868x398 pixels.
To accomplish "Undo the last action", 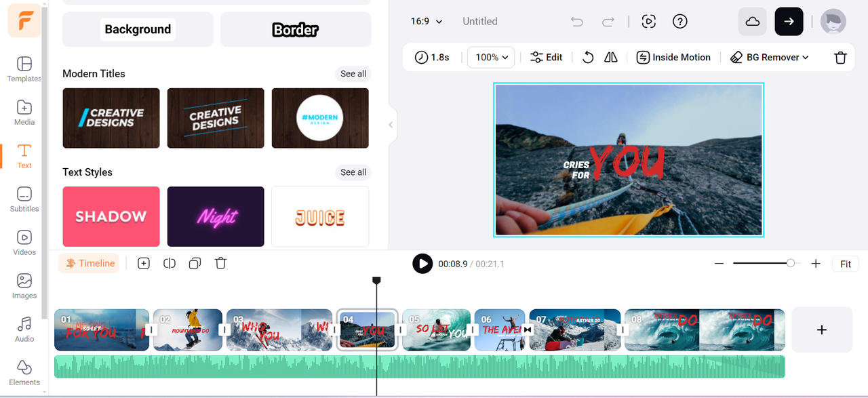I will (577, 22).
